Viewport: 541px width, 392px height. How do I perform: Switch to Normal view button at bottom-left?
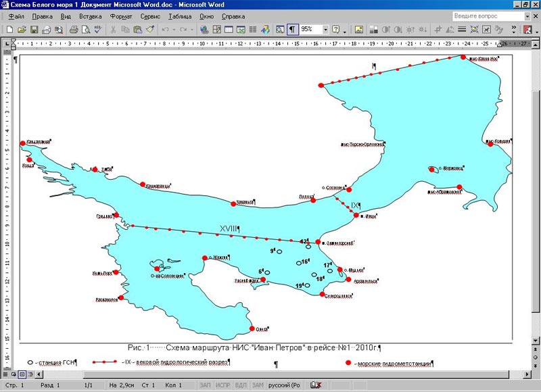5,373
